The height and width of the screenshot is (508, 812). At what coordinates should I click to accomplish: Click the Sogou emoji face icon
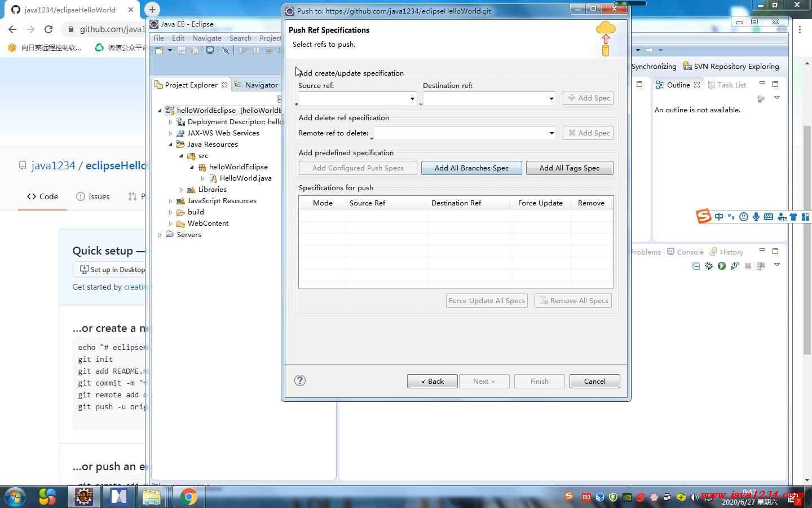(744, 217)
